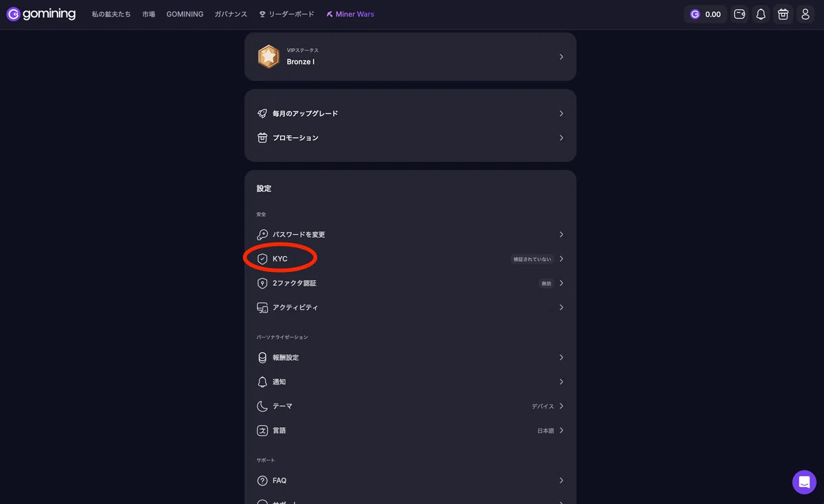The width and height of the screenshot is (824, 504).
Task: Open the 言語 setting showing 日本語
Action: pyautogui.click(x=410, y=431)
